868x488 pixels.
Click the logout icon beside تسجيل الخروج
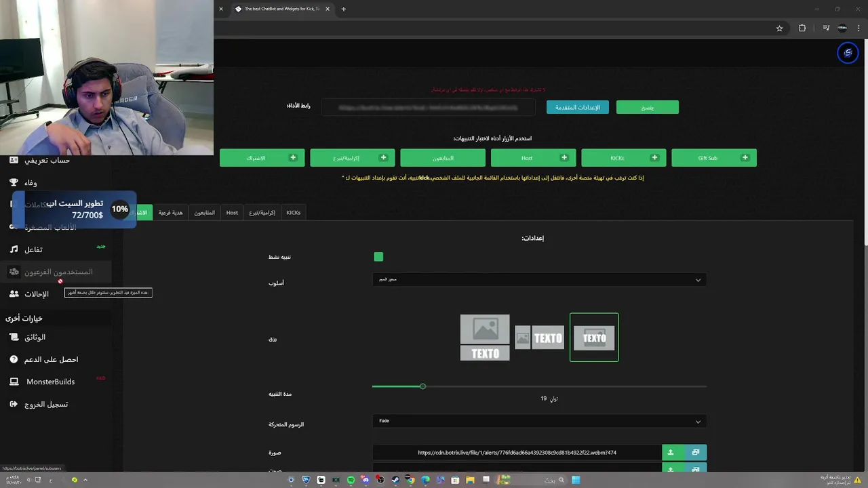coord(14,404)
